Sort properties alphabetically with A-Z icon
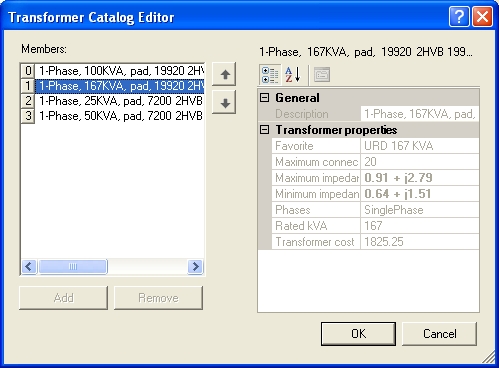The width and height of the screenshot is (499, 368). point(293,75)
